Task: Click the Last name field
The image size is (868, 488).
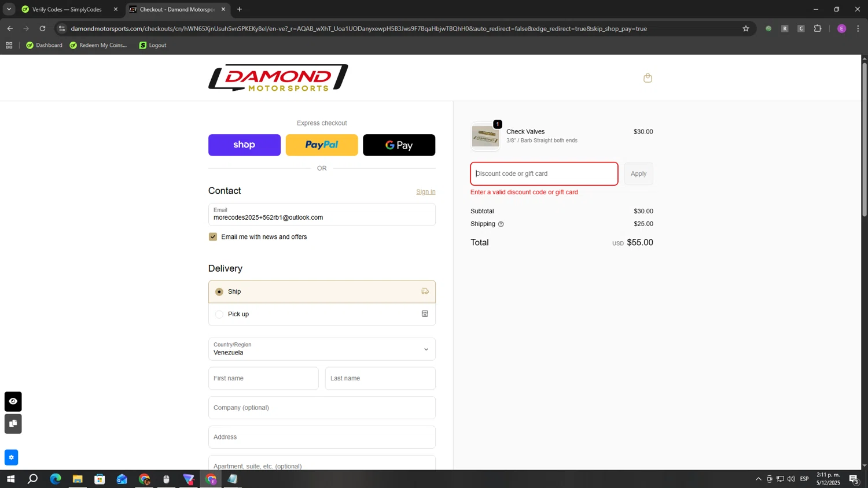Action: coord(380,378)
